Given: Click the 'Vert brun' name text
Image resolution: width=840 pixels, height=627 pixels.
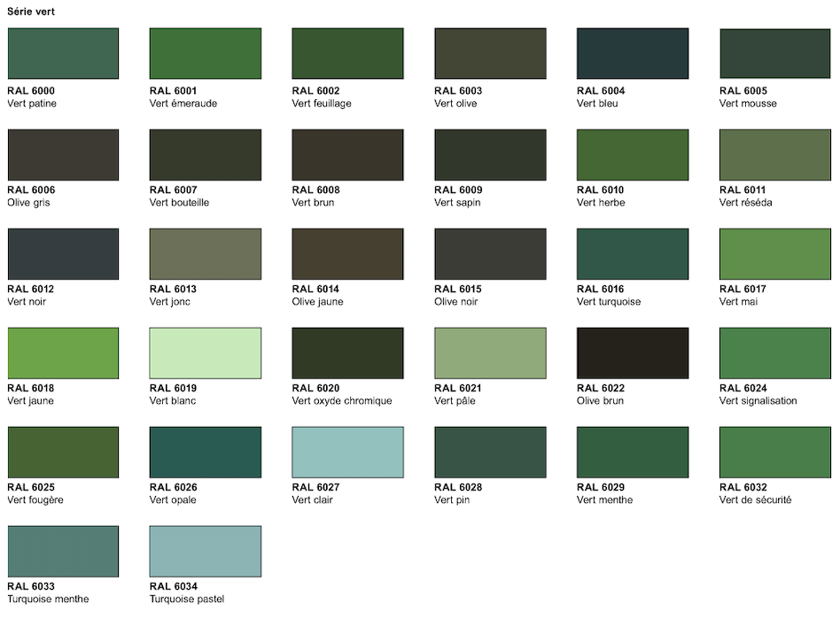Looking at the screenshot, I should [313, 203].
